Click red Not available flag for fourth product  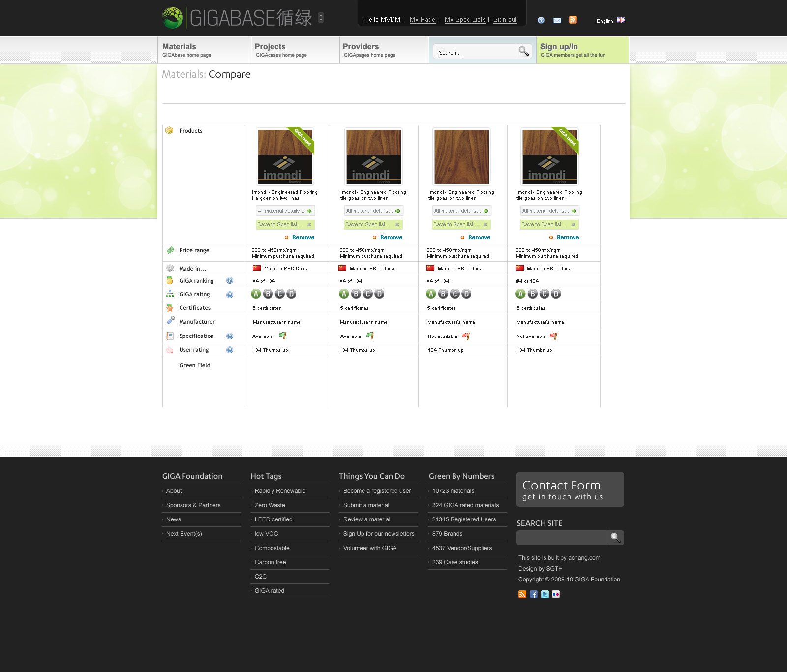click(x=554, y=336)
